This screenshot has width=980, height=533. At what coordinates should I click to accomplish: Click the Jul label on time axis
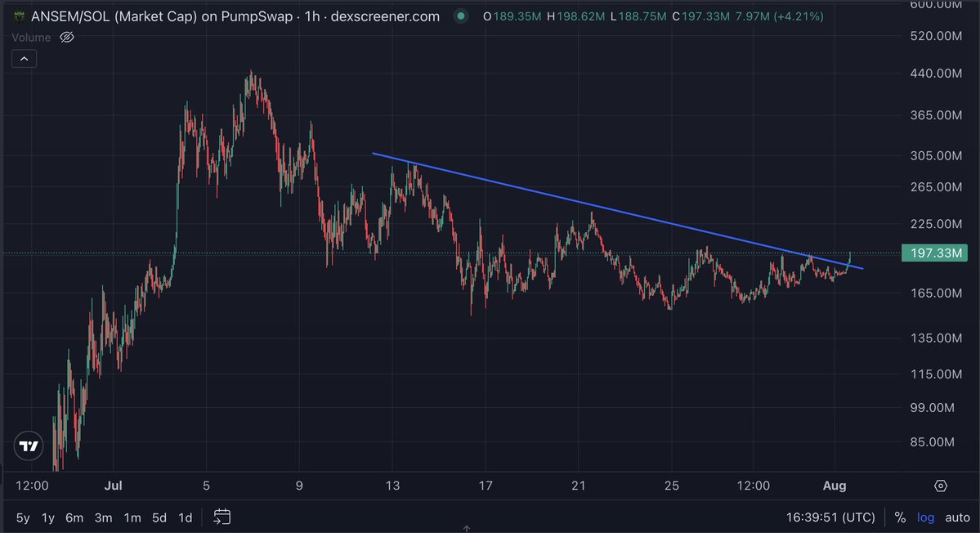113,486
